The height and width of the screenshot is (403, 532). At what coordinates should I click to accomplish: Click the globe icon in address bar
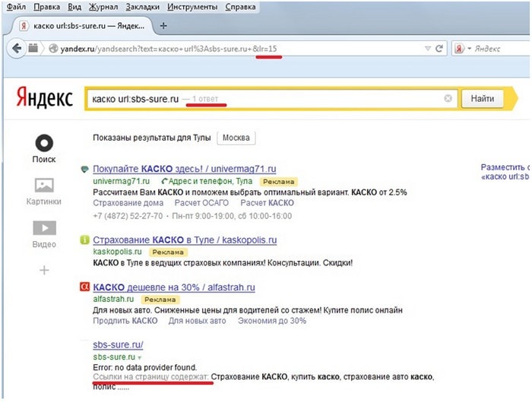[53, 49]
